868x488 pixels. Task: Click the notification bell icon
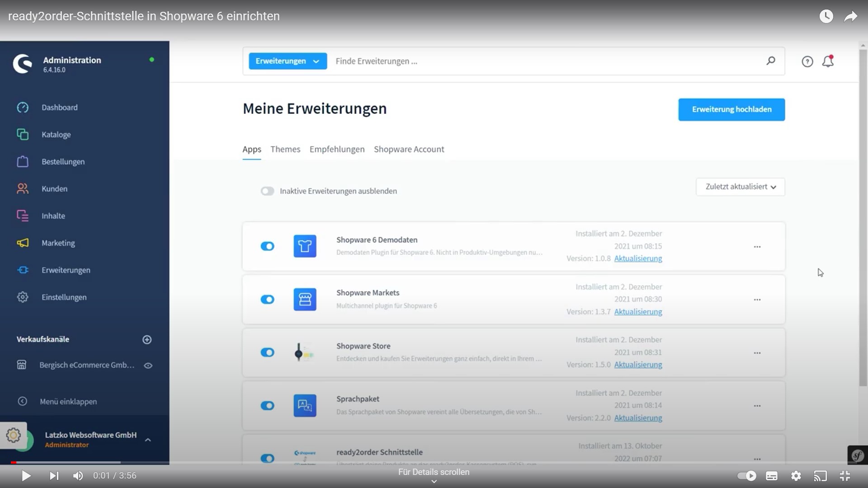[x=828, y=61]
